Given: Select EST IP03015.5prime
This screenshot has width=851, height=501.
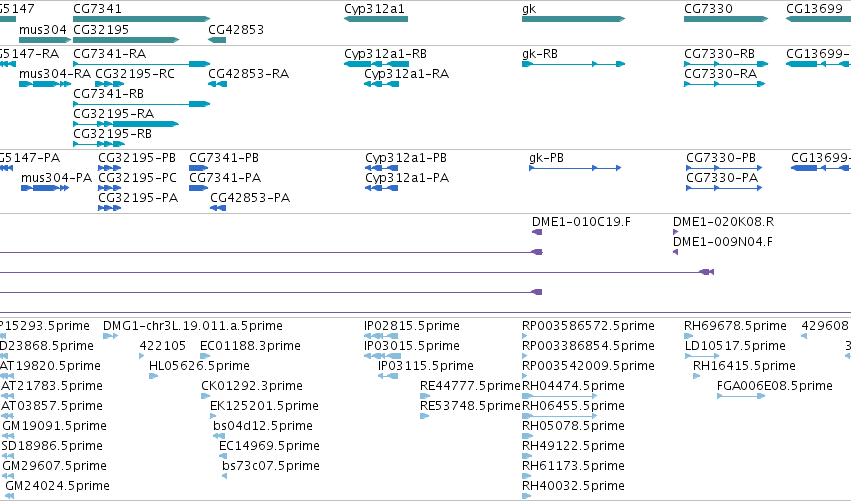Looking at the screenshot, I should (382, 357).
